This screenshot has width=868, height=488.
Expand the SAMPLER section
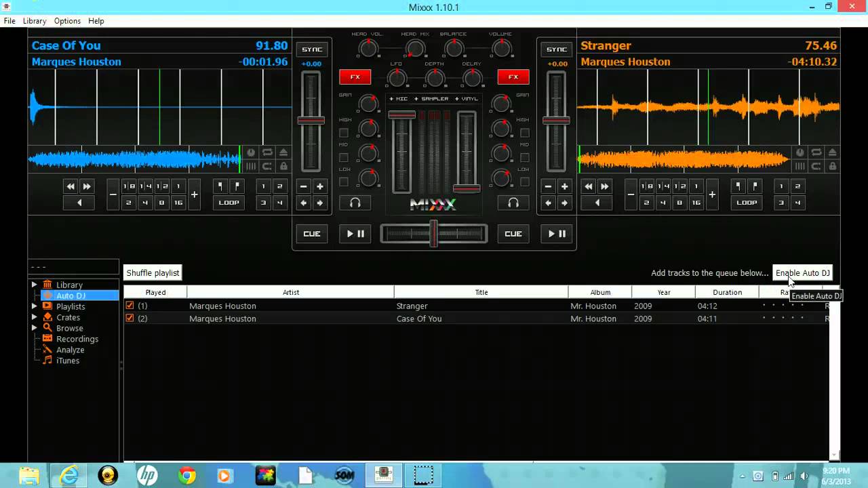[431, 99]
